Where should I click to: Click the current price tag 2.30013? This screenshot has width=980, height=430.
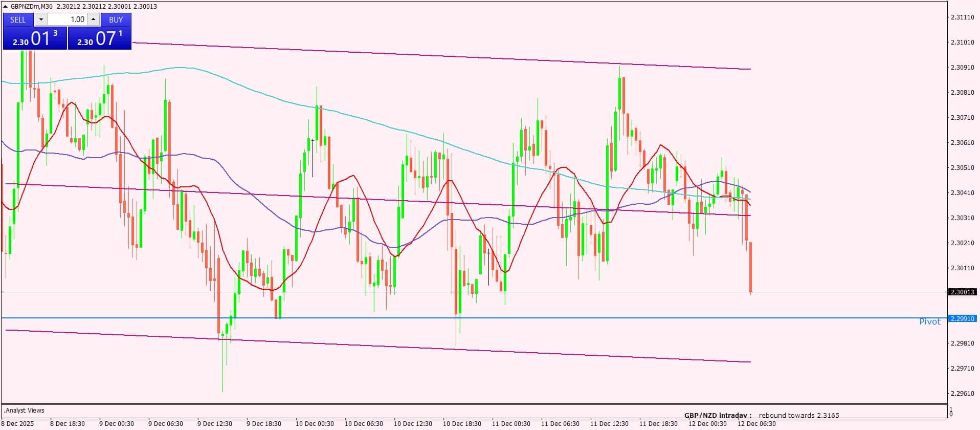coord(963,292)
